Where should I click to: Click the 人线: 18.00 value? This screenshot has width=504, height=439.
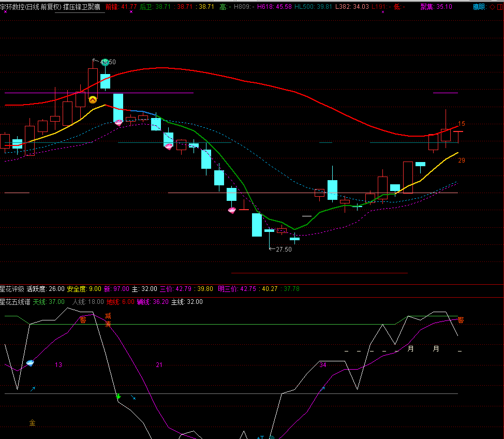88,302
